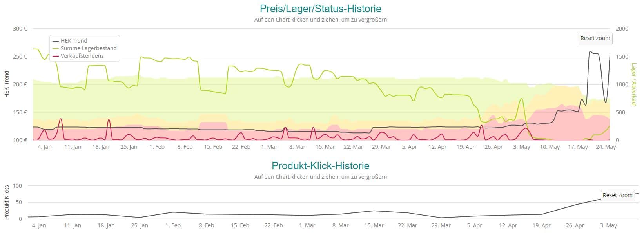Click the dark HEK Trend legend line marker
Image resolution: width=644 pixels, height=238 pixels.
click(55, 41)
